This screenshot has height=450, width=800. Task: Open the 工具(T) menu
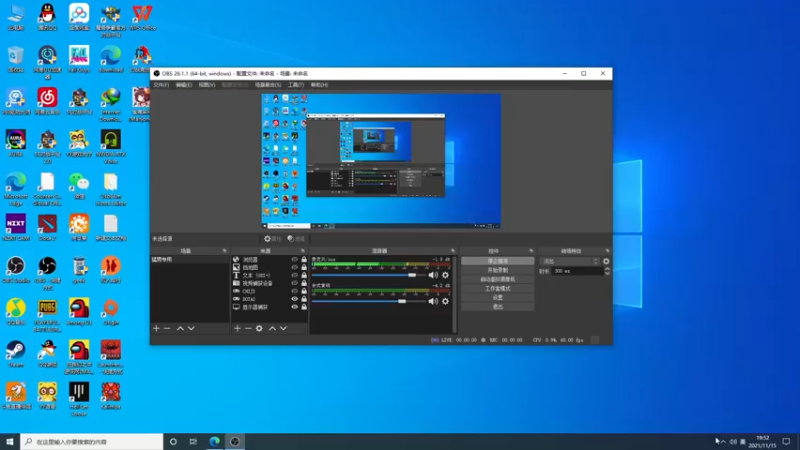click(295, 85)
